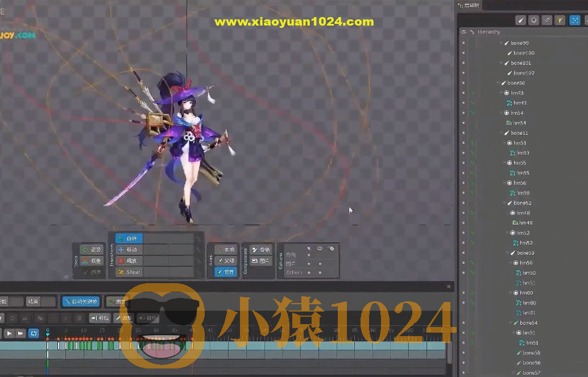
Task: Switch axes mode to 本地 (Local)
Action: tap(225, 249)
